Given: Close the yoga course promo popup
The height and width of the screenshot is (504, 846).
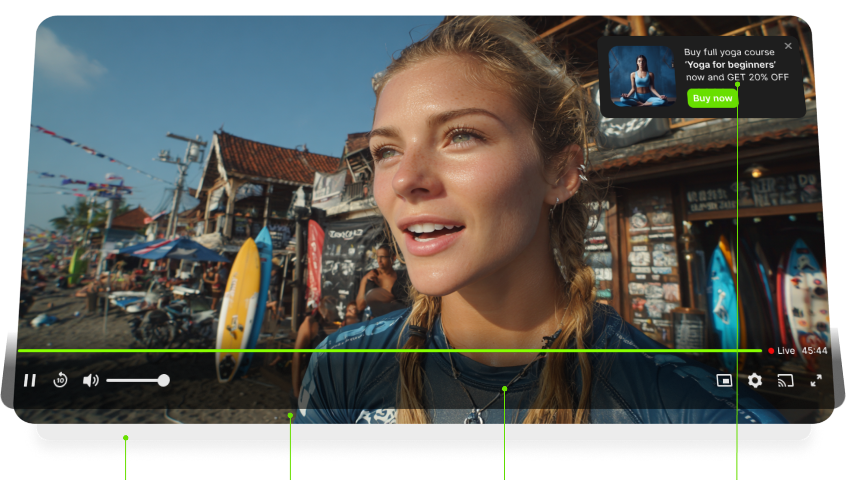Looking at the screenshot, I should point(788,46).
